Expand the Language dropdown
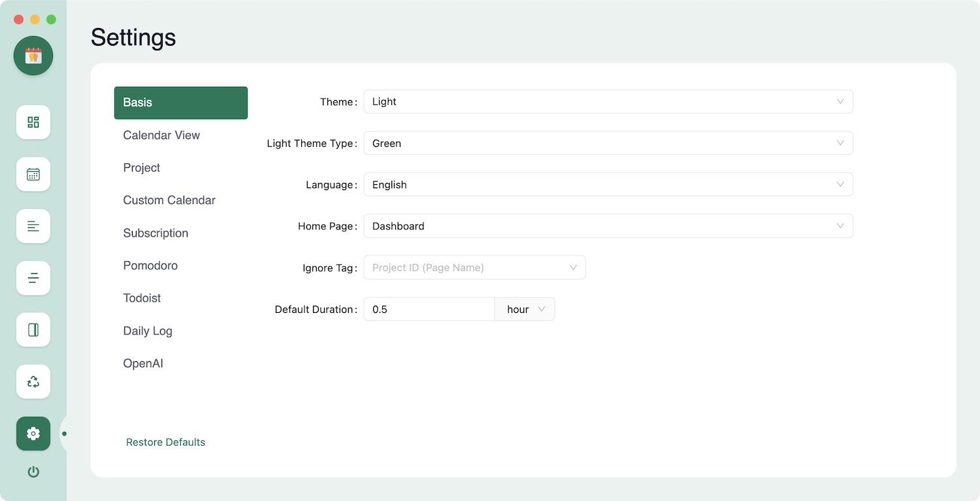Image resolution: width=980 pixels, height=501 pixels. tap(608, 185)
